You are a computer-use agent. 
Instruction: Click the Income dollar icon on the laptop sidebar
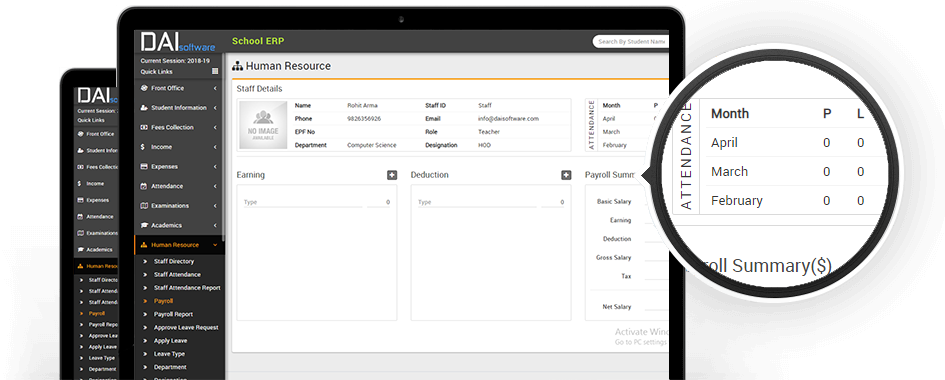(143, 147)
